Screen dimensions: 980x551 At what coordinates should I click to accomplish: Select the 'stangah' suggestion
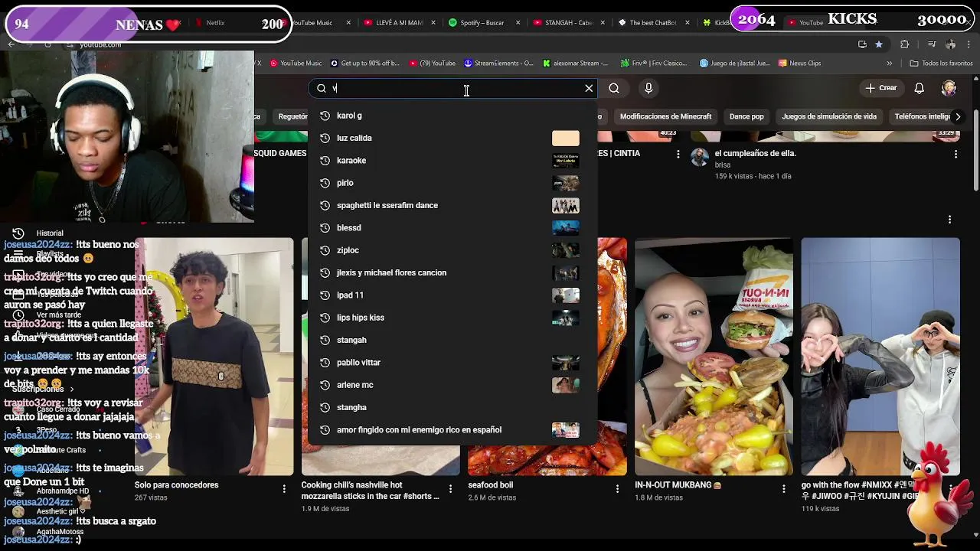click(x=452, y=340)
